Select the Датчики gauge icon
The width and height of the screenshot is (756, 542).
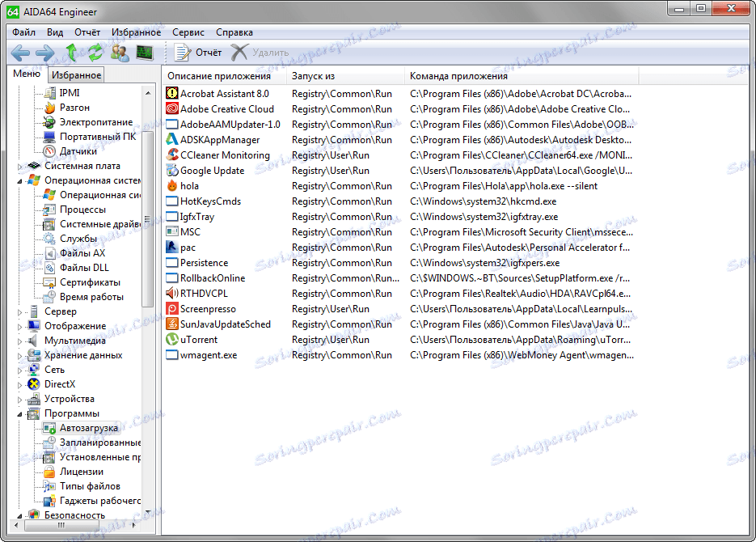49,151
